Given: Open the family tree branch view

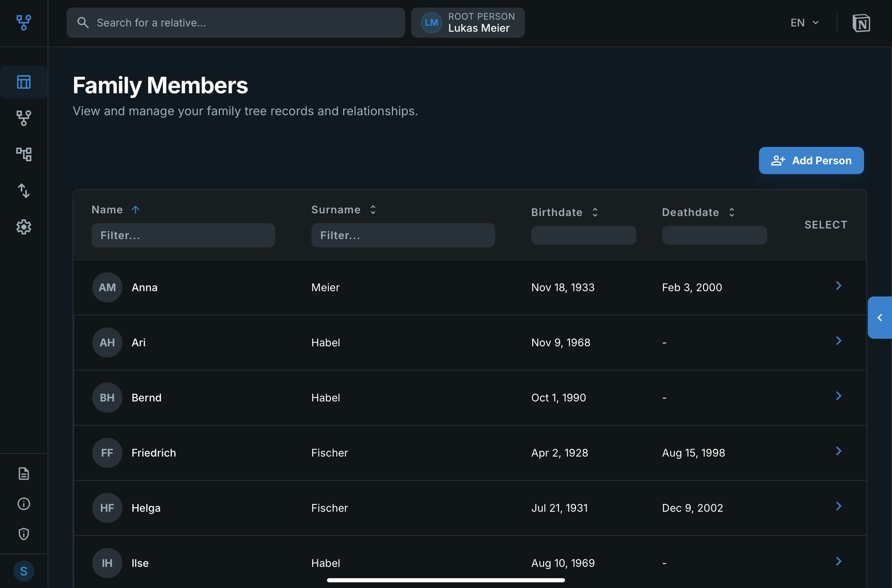Looking at the screenshot, I should 24,118.
